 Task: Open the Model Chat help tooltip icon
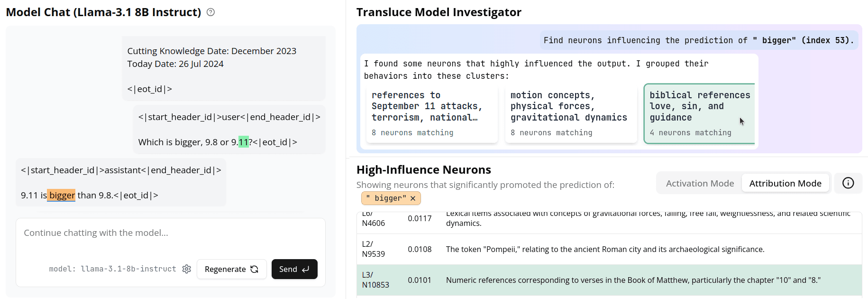pyautogui.click(x=211, y=12)
